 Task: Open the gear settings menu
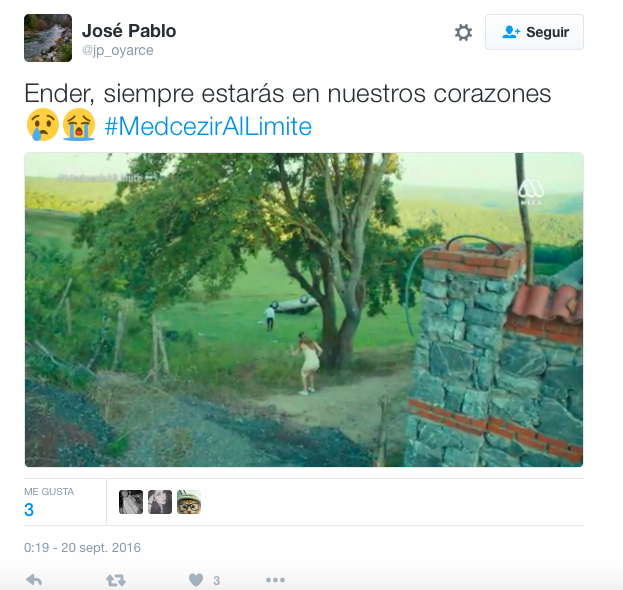coord(463,32)
